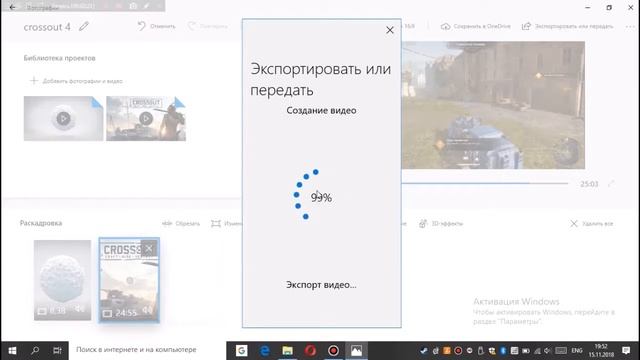Undo the last action with Отменить
Viewport: 640px width, 360px height.
(x=157, y=26)
